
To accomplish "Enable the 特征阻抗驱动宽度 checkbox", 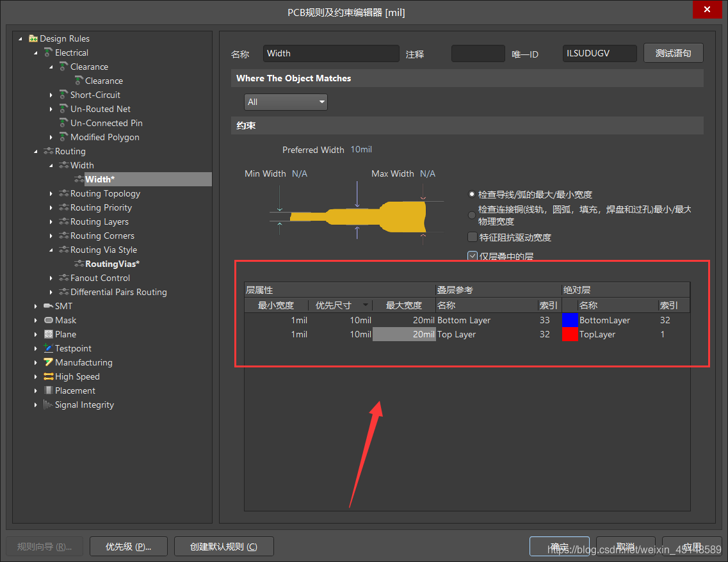I will 473,237.
